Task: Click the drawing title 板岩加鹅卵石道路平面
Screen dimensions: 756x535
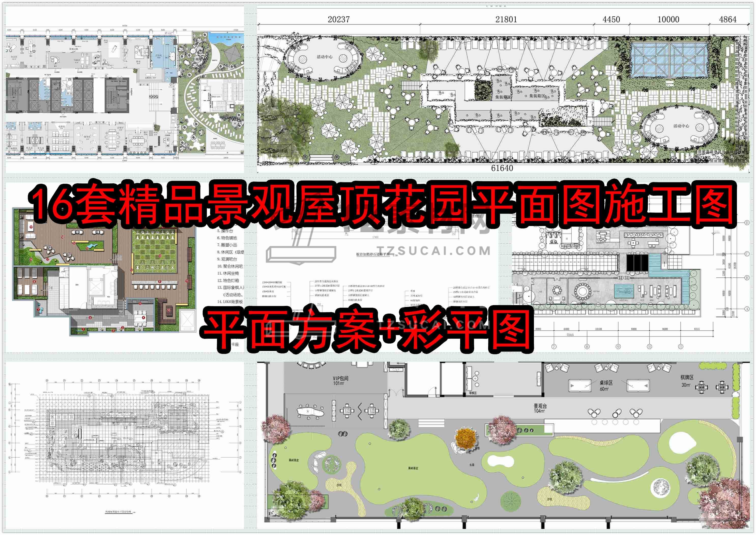Action: 373,254
